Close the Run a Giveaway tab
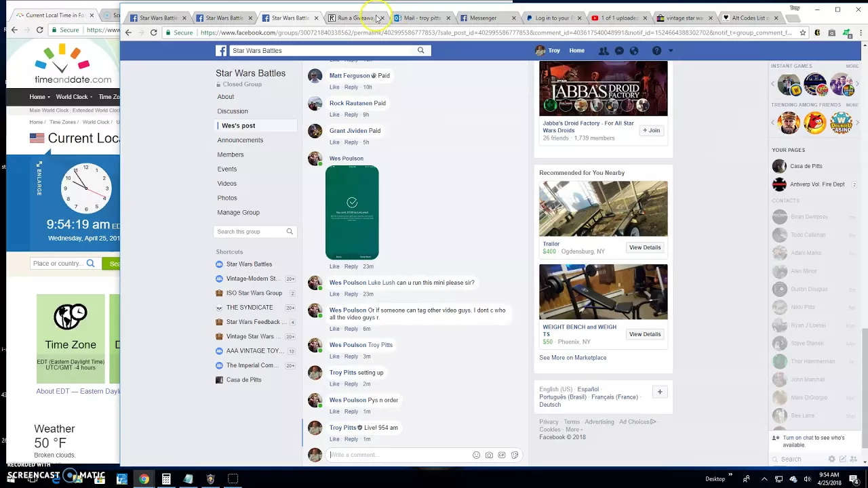The image size is (868, 488). coord(382,18)
